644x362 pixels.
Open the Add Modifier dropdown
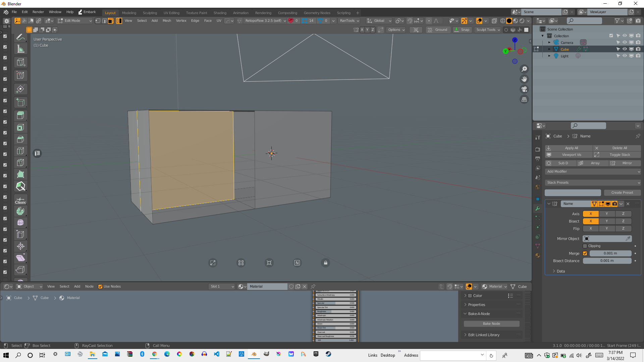[x=593, y=172]
